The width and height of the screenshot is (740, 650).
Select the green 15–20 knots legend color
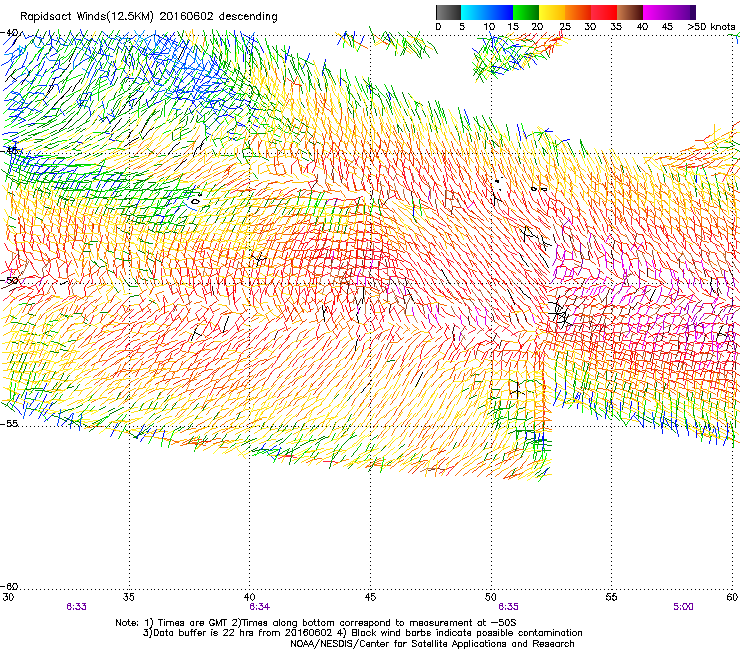click(526, 12)
